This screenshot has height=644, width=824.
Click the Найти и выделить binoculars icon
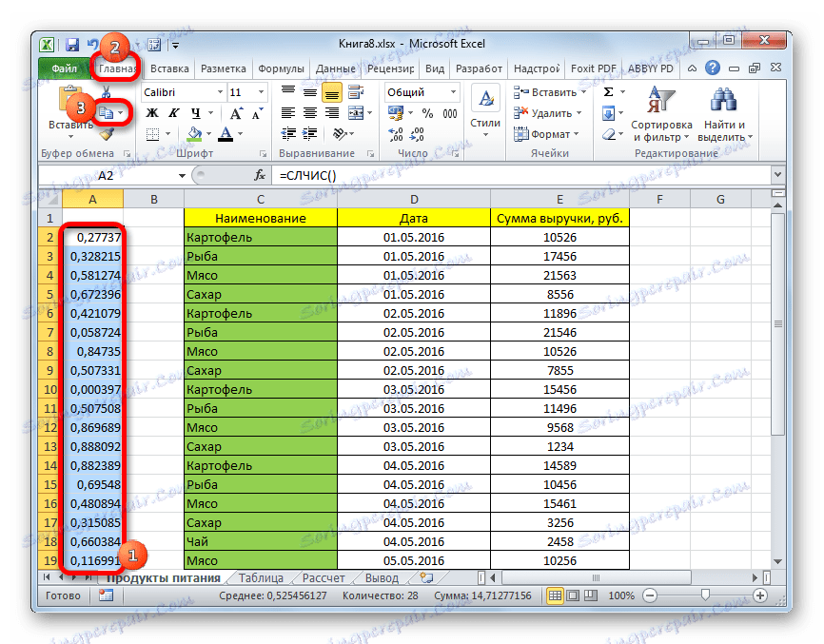(x=721, y=100)
